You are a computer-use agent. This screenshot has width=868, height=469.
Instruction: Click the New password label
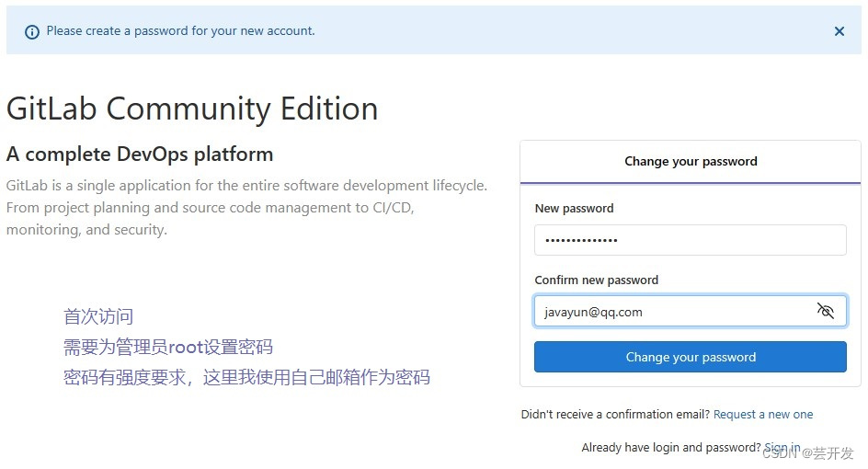pyautogui.click(x=574, y=208)
